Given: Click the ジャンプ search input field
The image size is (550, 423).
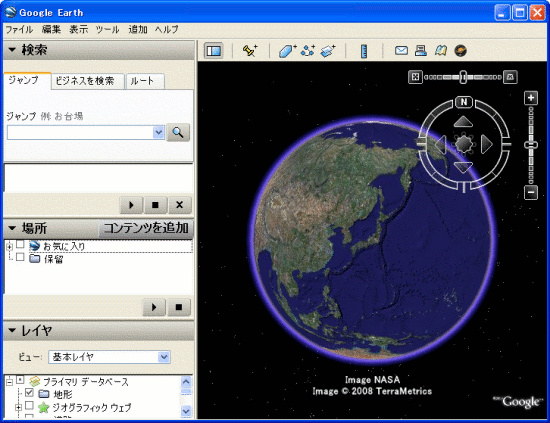Looking at the screenshot, I should point(80,133).
